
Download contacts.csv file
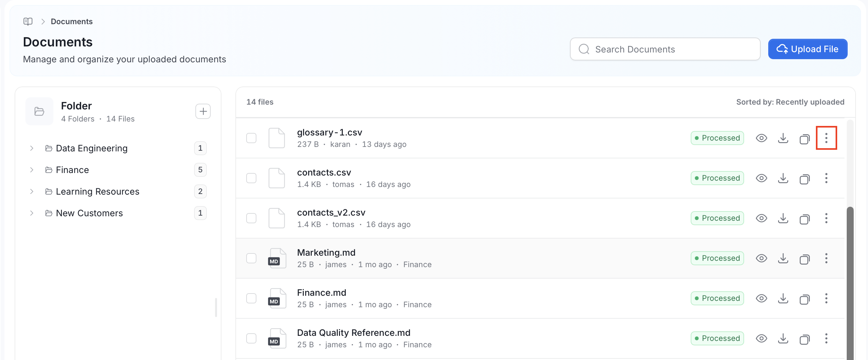pyautogui.click(x=783, y=178)
